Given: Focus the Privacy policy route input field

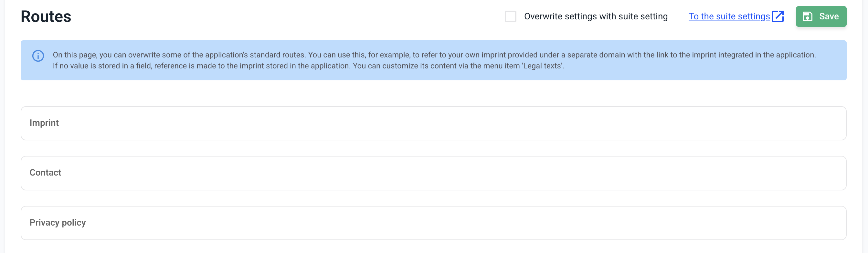Looking at the screenshot, I should coord(433,223).
